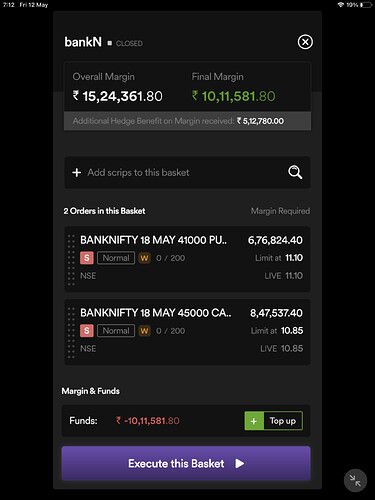Close the bankN basket dialog

(x=305, y=42)
